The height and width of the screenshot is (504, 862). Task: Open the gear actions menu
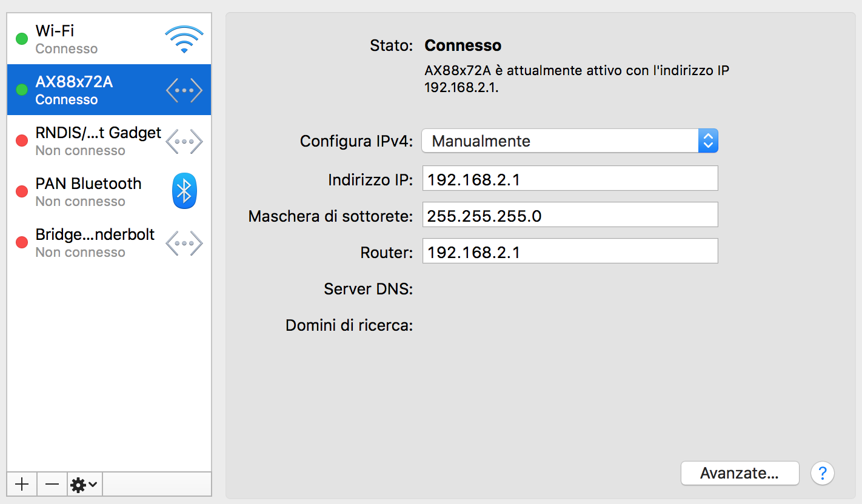pyautogui.click(x=85, y=484)
